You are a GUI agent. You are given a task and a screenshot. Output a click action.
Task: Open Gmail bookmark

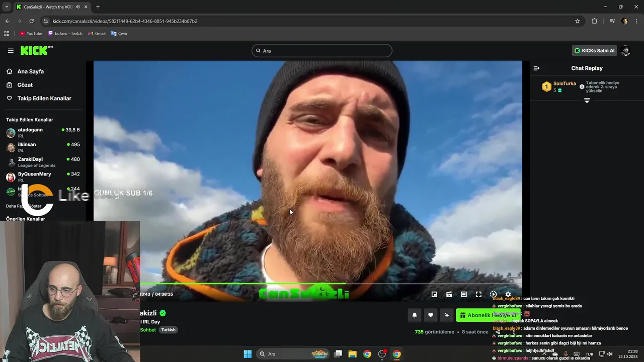pos(97,34)
